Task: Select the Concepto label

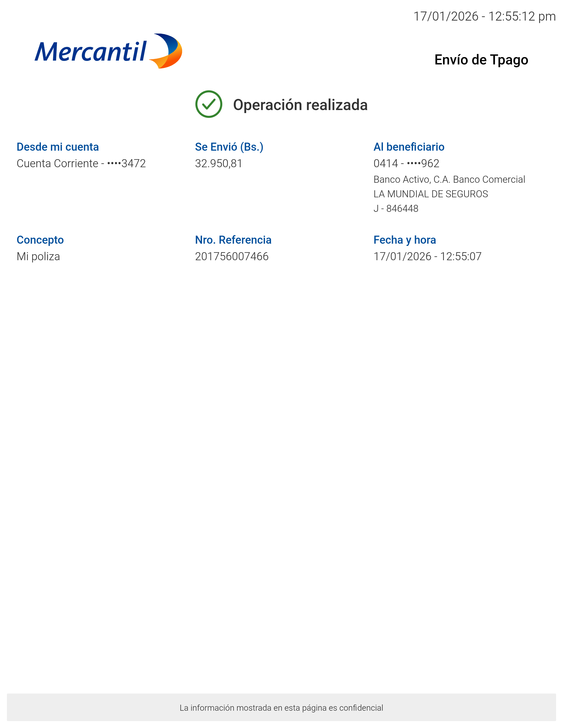Action: (40, 240)
